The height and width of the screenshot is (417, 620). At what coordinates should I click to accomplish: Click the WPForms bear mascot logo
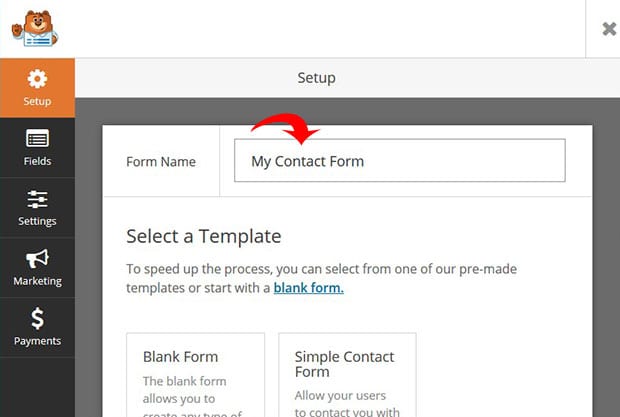click(35, 28)
